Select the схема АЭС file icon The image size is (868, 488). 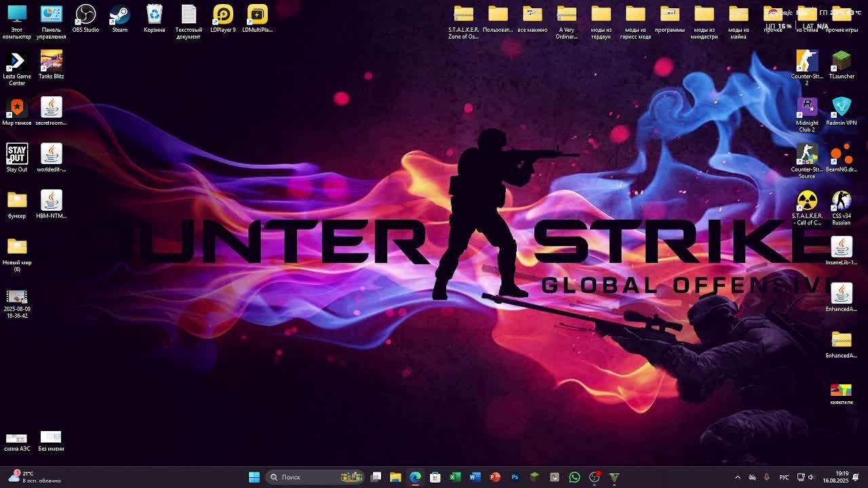pos(17,441)
